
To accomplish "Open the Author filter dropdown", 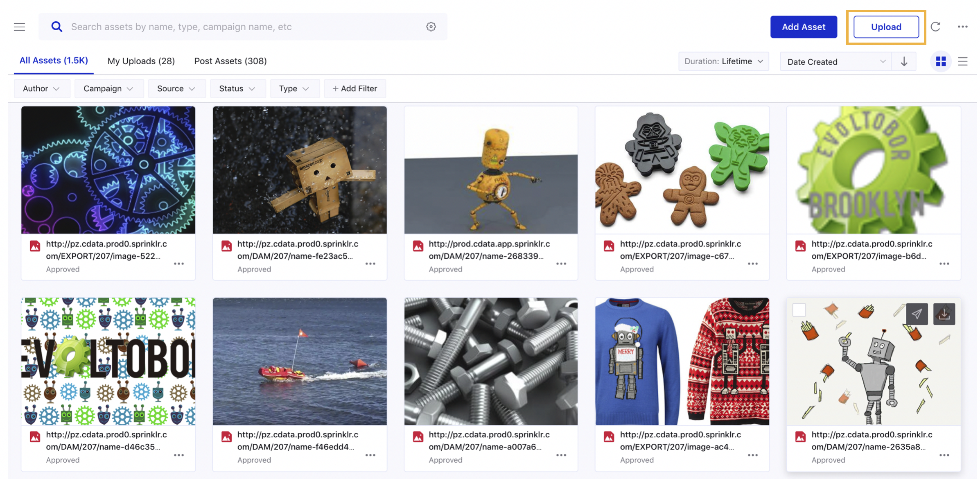I will [40, 88].
